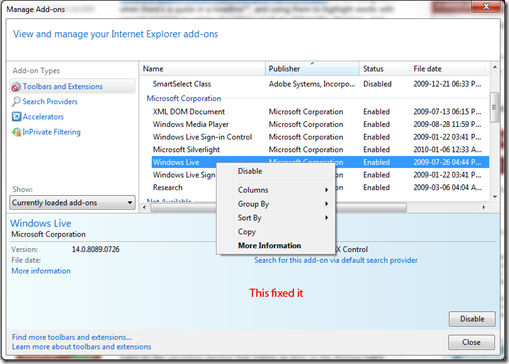Click the horizontal scrollbar thumb

click(279, 207)
